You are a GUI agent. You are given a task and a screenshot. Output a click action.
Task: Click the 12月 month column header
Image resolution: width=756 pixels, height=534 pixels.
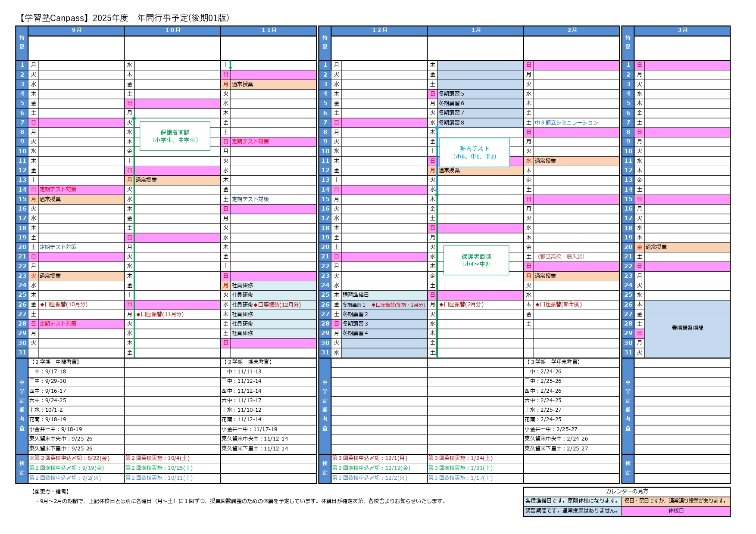coord(379,30)
